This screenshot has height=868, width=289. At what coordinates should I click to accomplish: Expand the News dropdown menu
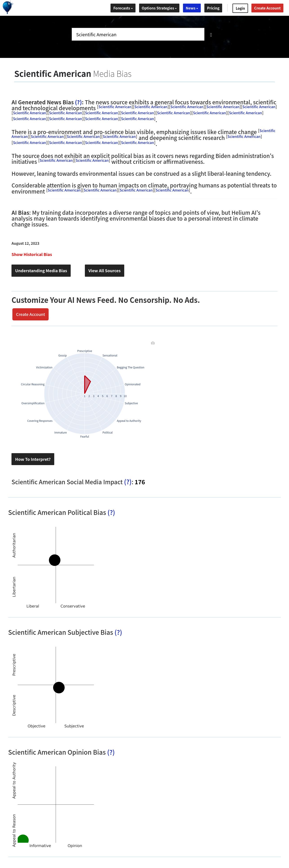(192, 8)
